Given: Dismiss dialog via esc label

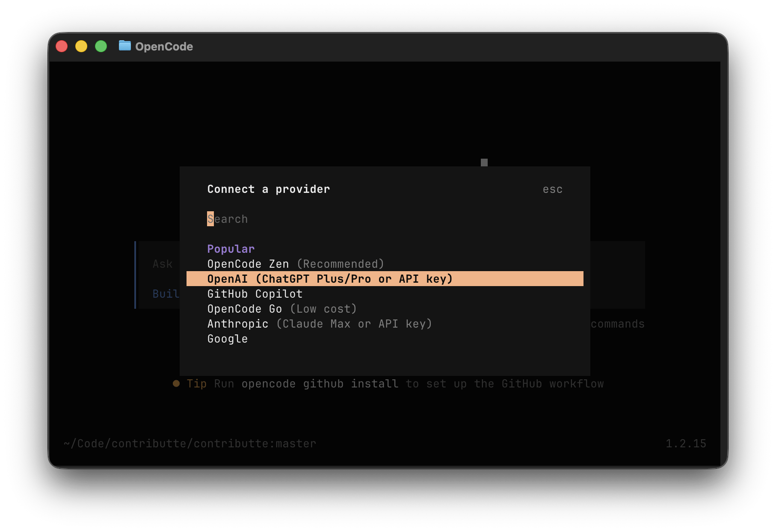Looking at the screenshot, I should pyautogui.click(x=553, y=189).
